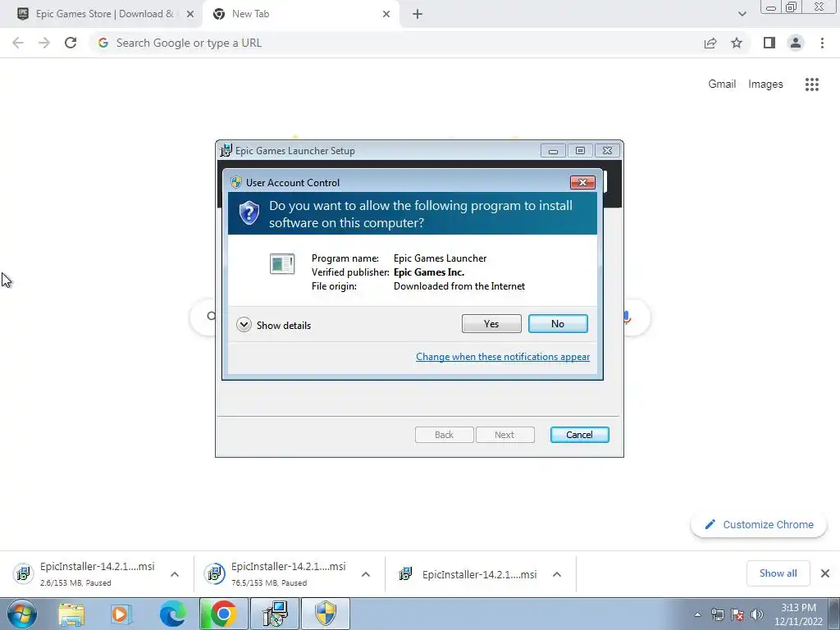
Task: Open Change when these notifications appear link
Action: click(503, 357)
